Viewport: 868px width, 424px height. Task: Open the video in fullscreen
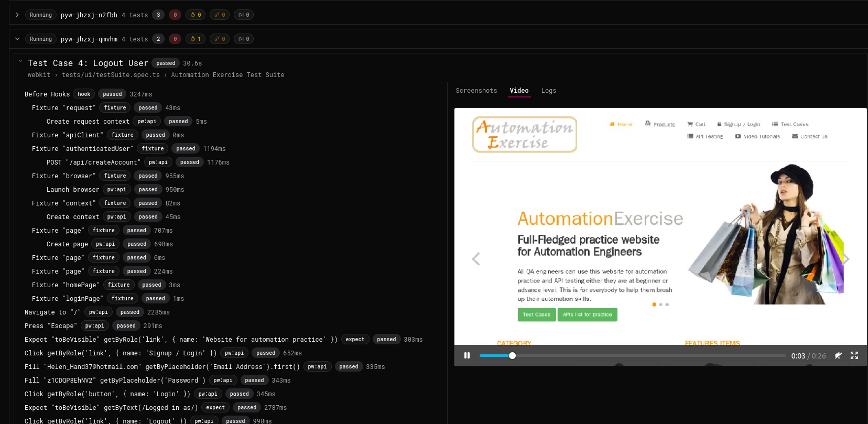[x=854, y=355]
